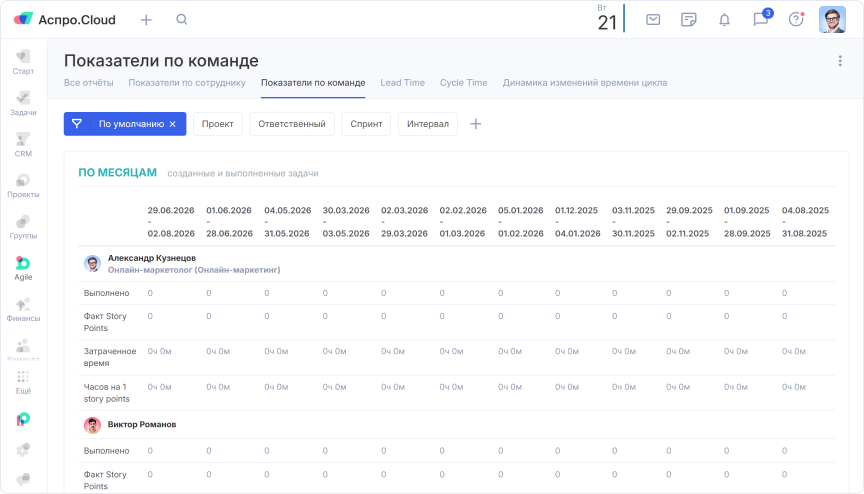Open the notes icon in header

point(689,20)
